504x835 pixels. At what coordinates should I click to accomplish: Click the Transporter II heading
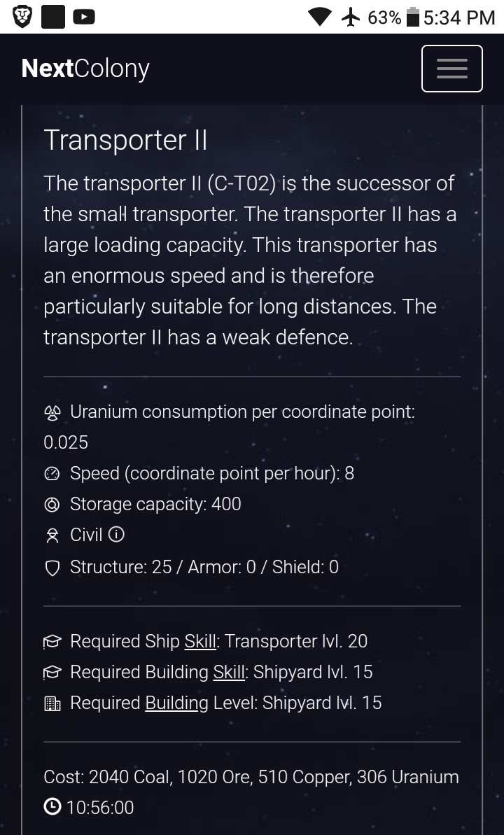point(125,140)
